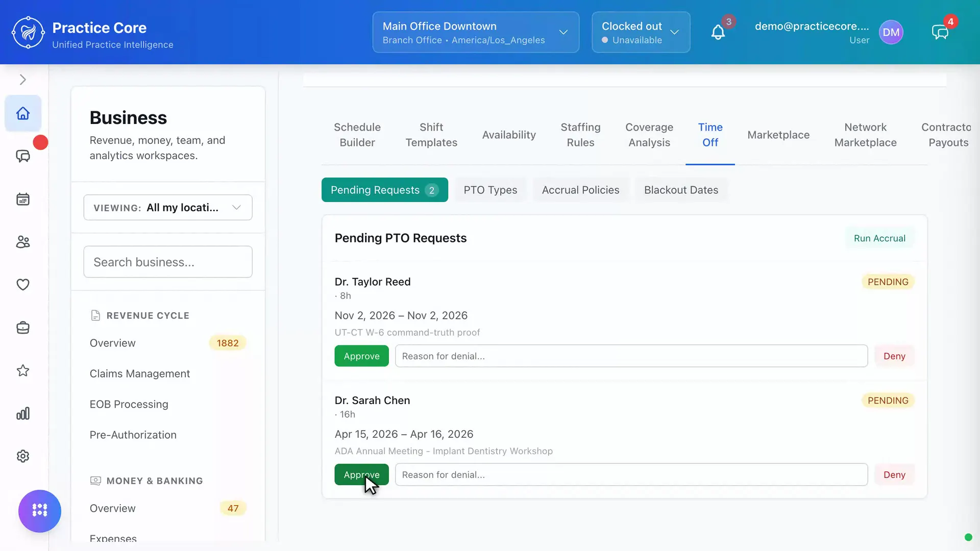Image resolution: width=980 pixels, height=551 pixels.
Task: Open the bar chart analytics icon
Action: pyautogui.click(x=23, y=413)
